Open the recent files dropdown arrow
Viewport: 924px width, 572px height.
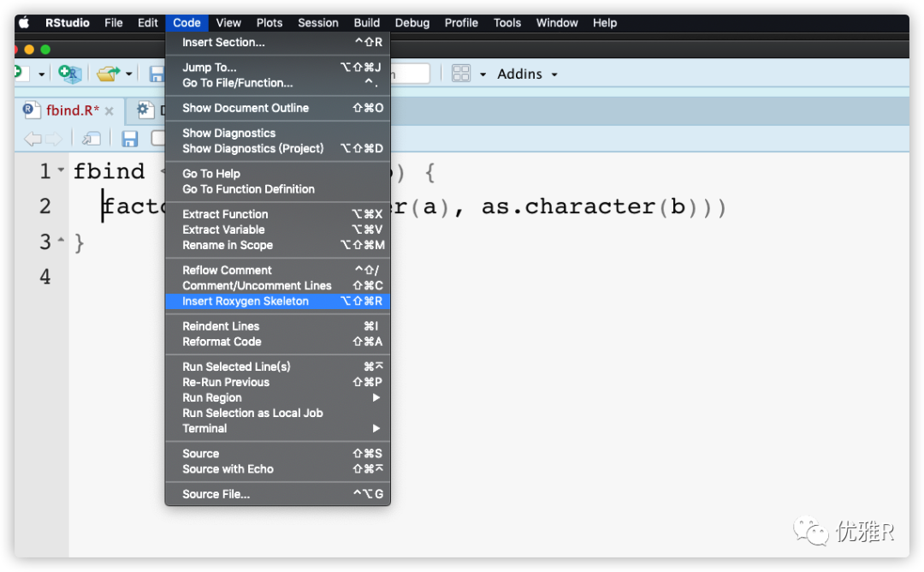point(128,74)
